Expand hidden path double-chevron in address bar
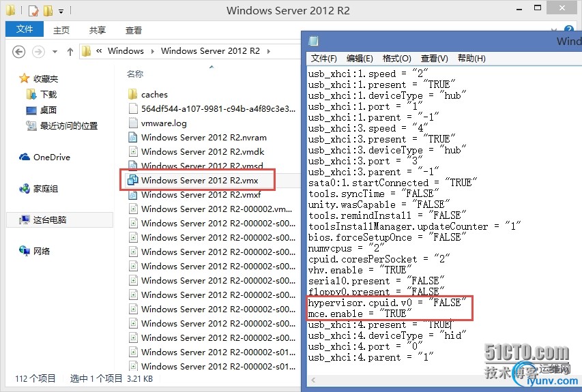 [99, 51]
